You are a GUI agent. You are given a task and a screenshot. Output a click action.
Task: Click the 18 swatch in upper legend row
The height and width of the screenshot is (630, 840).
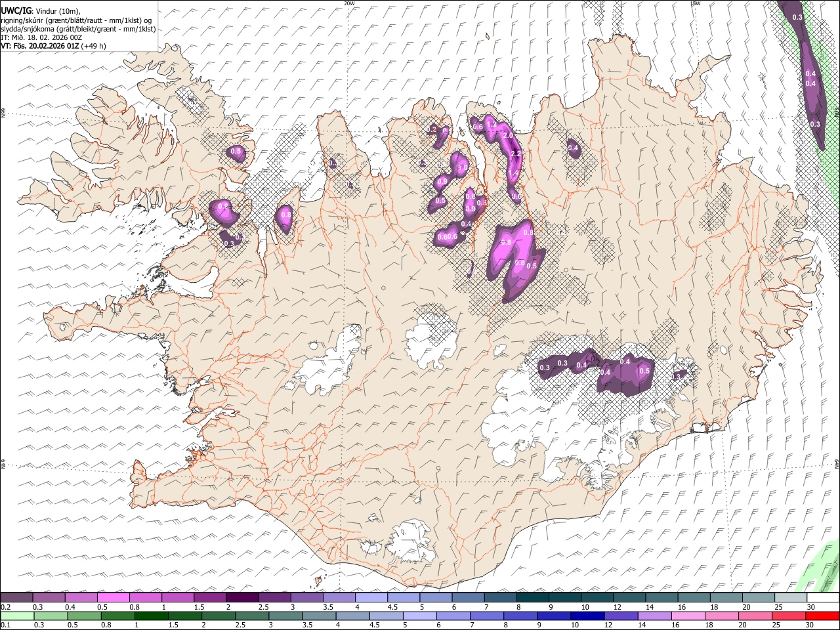(726, 598)
